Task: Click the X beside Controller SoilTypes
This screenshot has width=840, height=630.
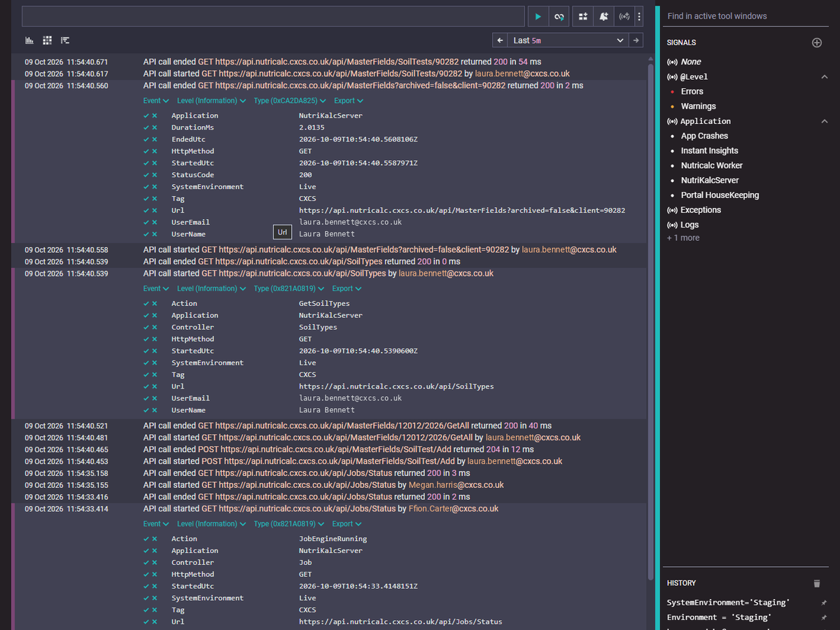Action: pos(154,328)
